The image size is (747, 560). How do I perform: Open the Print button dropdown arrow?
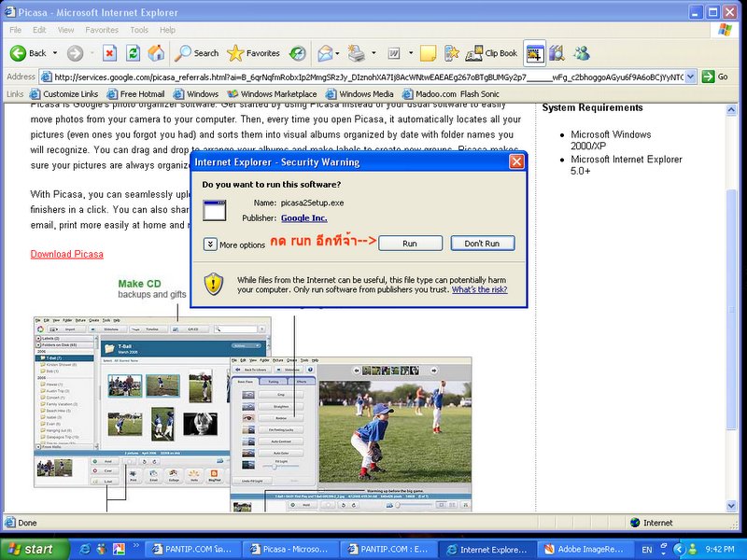(x=373, y=53)
